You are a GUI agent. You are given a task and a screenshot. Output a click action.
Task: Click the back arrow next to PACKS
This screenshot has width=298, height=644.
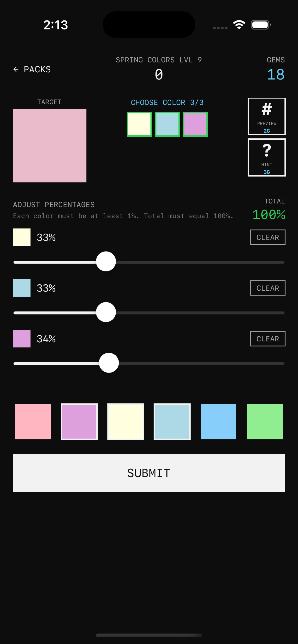16,69
